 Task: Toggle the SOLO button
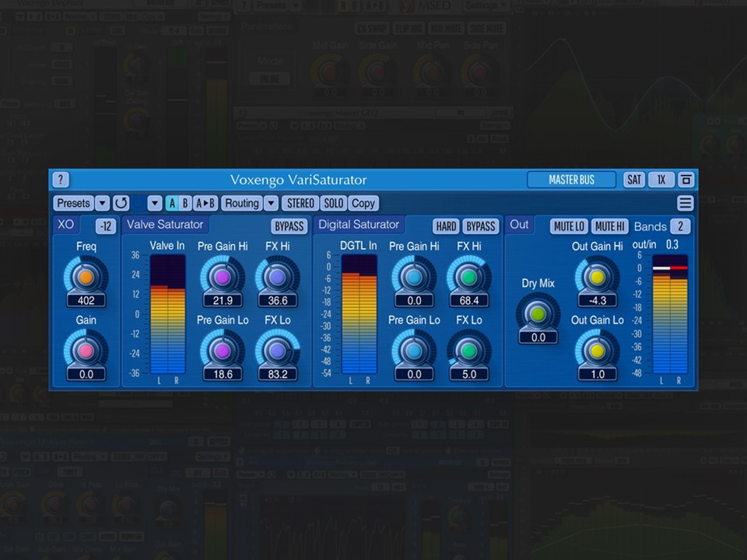(x=334, y=203)
